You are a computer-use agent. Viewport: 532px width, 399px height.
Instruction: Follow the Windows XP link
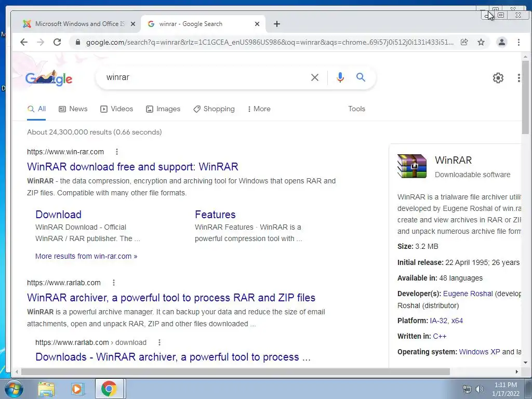pyautogui.click(x=480, y=352)
